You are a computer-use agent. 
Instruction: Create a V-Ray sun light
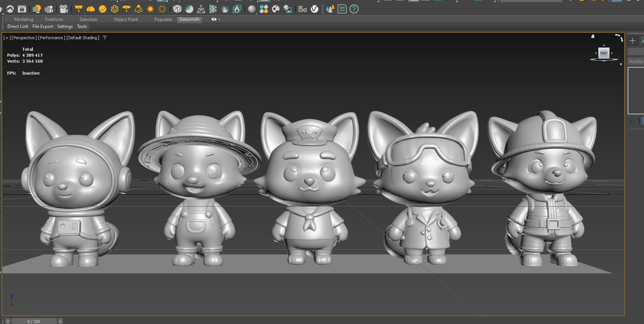tap(150, 9)
